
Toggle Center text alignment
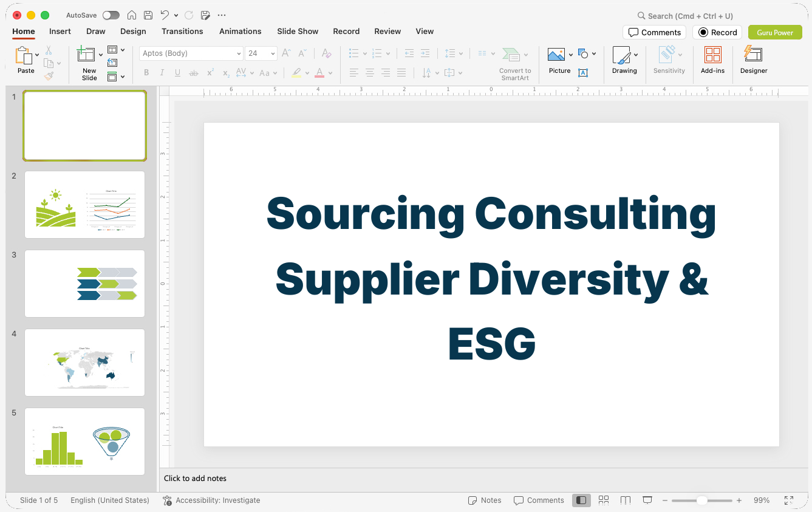370,73
